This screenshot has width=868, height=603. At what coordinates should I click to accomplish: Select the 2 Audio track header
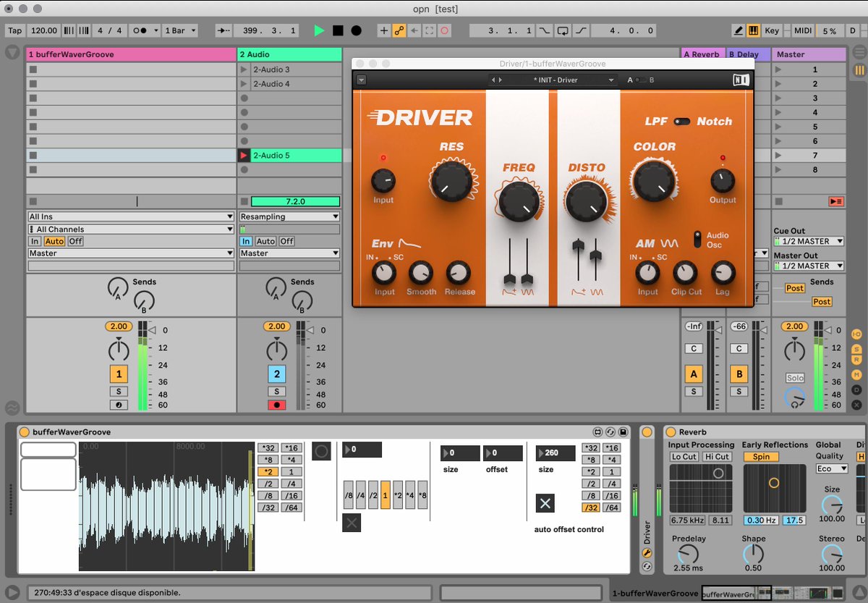289,54
